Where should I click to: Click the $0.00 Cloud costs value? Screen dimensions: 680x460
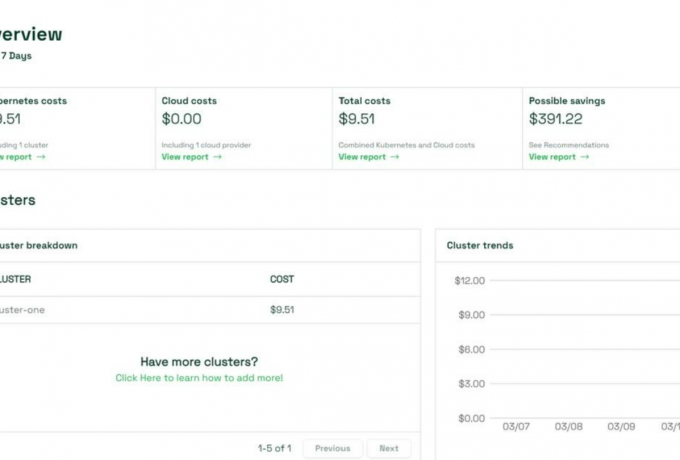(181, 119)
